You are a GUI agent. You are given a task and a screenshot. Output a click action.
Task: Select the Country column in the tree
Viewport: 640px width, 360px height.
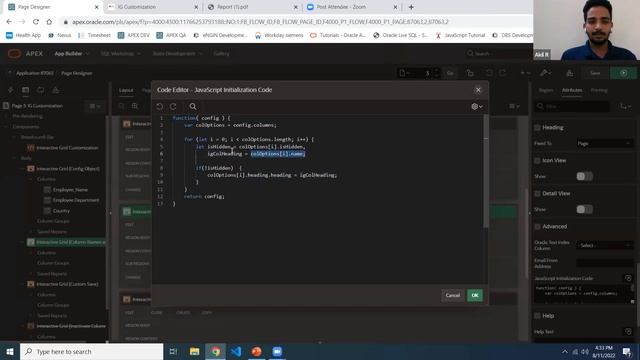[61, 211]
